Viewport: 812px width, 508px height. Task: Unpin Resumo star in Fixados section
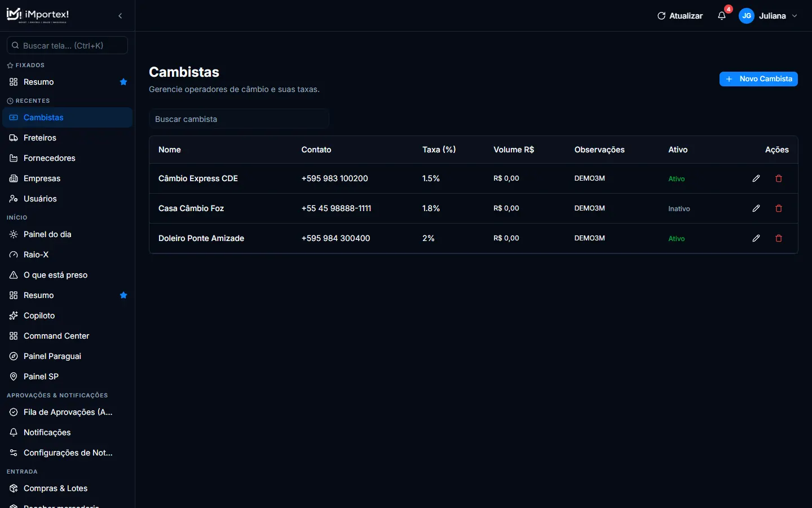coord(123,82)
